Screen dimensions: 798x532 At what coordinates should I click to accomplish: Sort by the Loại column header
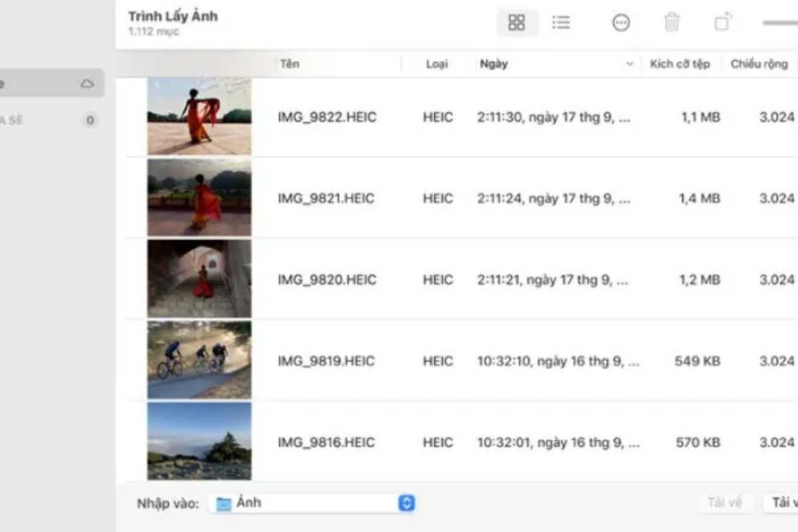437,64
